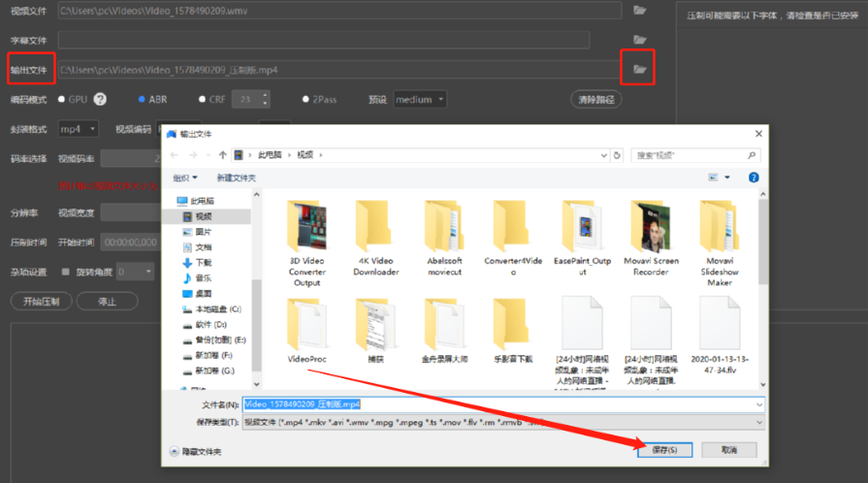The height and width of the screenshot is (483, 868).
Task: Open 4K Video Downloader folder
Action: tap(376, 239)
